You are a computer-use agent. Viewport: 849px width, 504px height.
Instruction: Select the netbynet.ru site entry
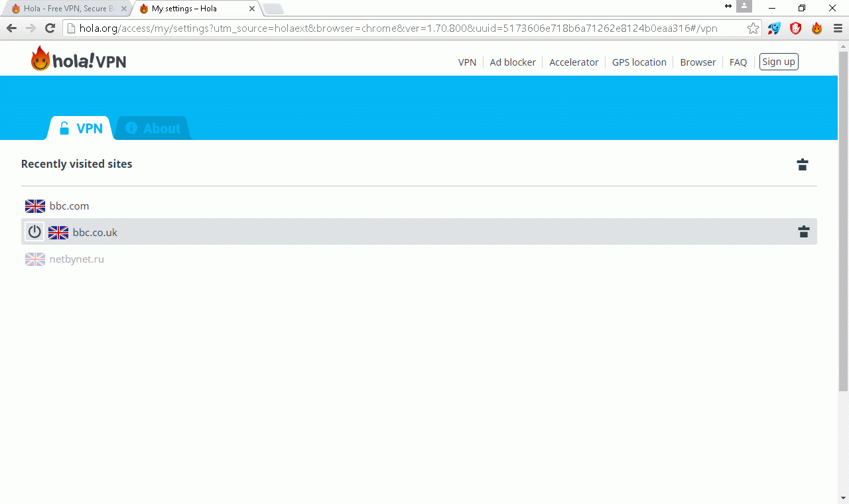[77, 259]
